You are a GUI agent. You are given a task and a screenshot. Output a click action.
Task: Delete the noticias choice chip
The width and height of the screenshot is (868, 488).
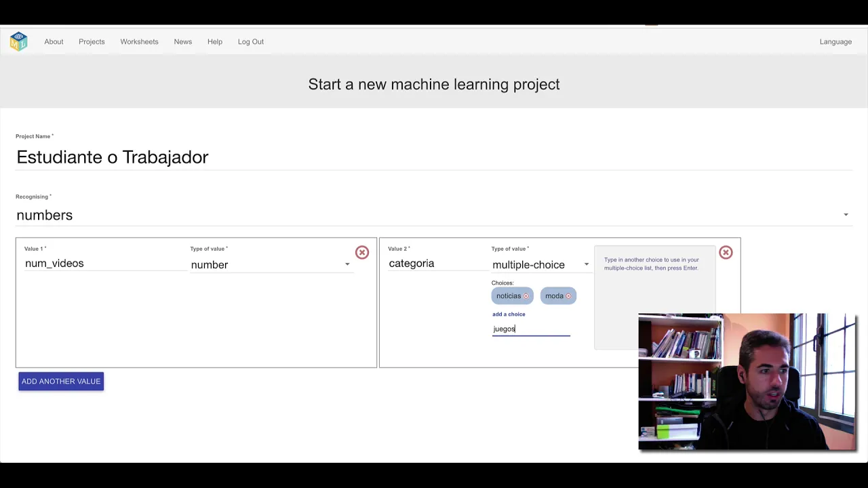click(526, 296)
